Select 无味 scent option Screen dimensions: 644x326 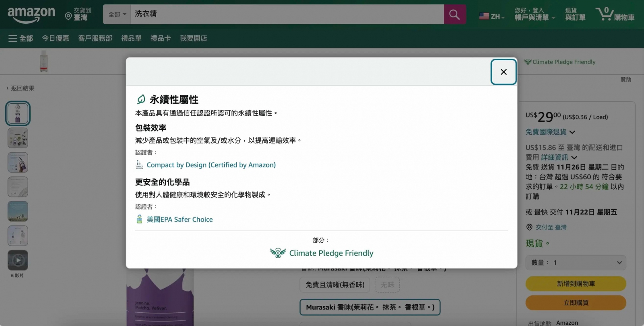[x=387, y=285]
